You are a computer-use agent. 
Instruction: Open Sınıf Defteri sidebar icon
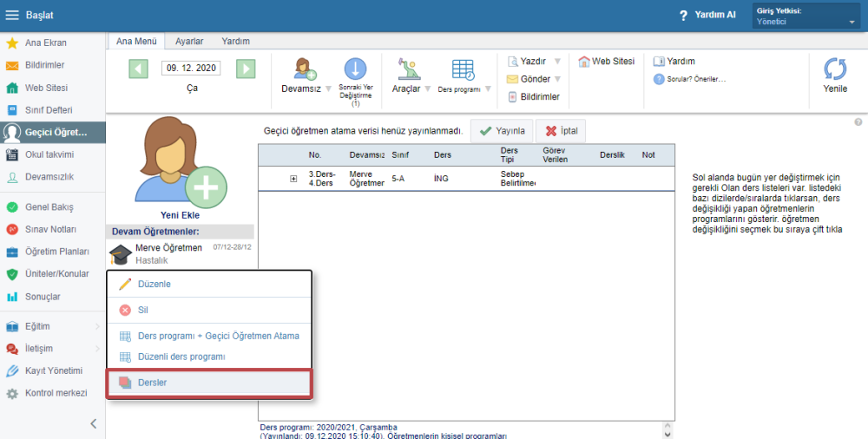(x=11, y=110)
